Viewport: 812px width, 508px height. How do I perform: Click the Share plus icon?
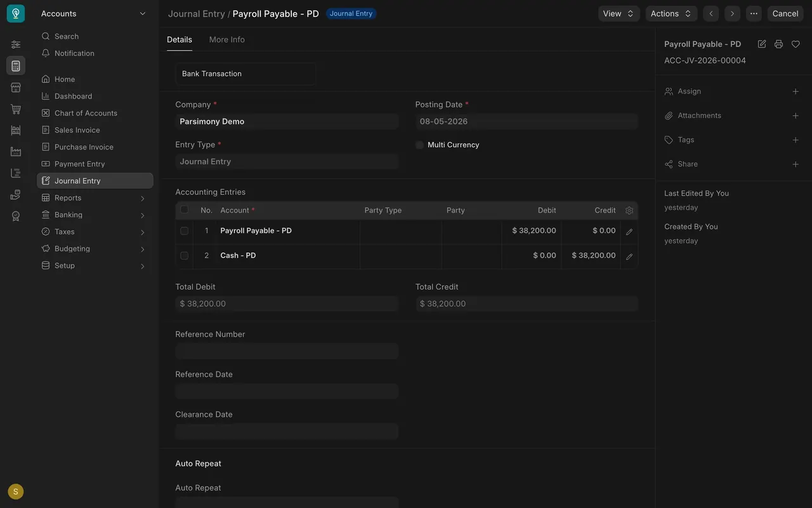tap(796, 164)
